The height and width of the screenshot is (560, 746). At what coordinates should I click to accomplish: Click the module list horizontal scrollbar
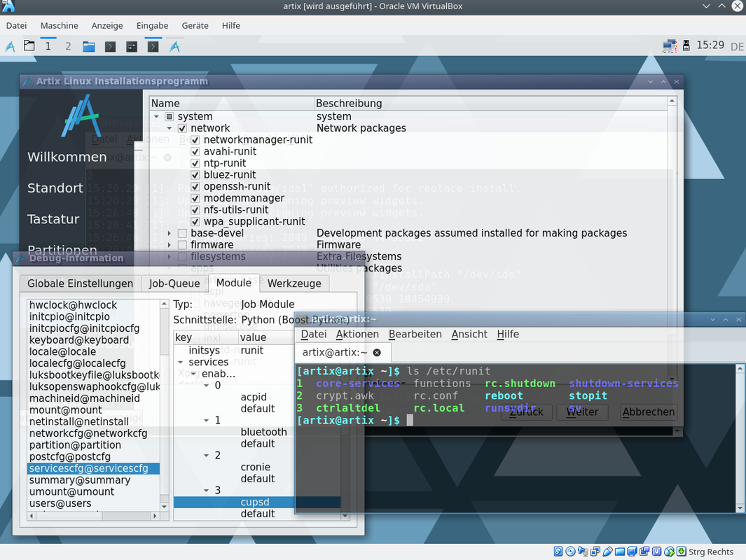click(93, 516)
